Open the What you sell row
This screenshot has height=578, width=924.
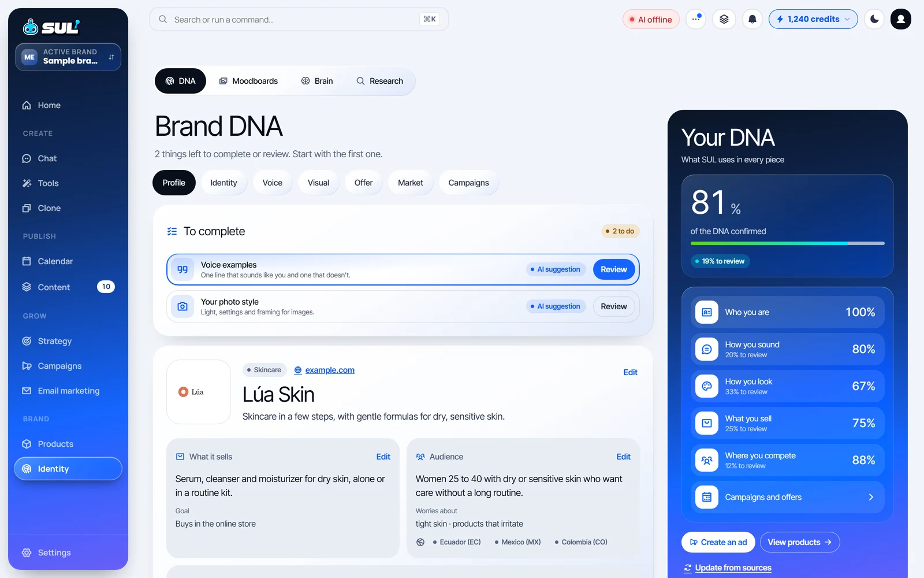click(x=787, y=423)
